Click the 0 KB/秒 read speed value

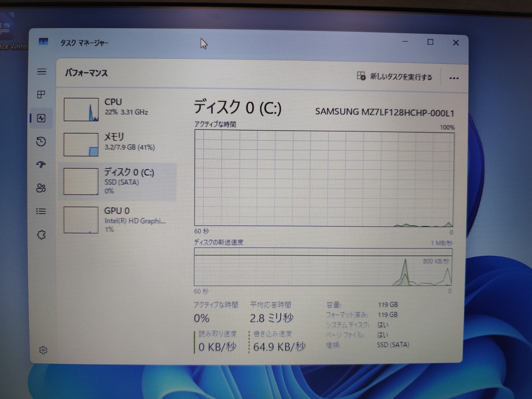(217, 347)
